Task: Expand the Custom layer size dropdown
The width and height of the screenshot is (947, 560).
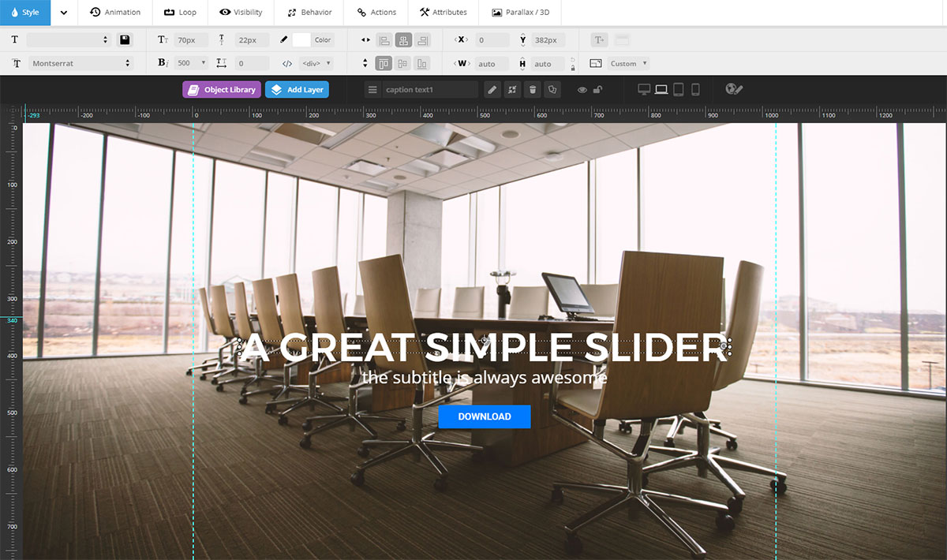Action: click(628, 64)
